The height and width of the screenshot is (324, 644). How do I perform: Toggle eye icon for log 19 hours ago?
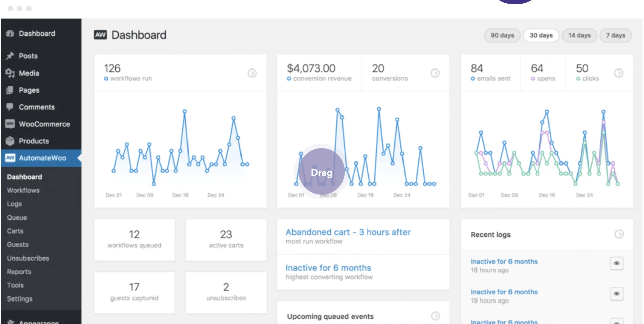pos(616,294)
